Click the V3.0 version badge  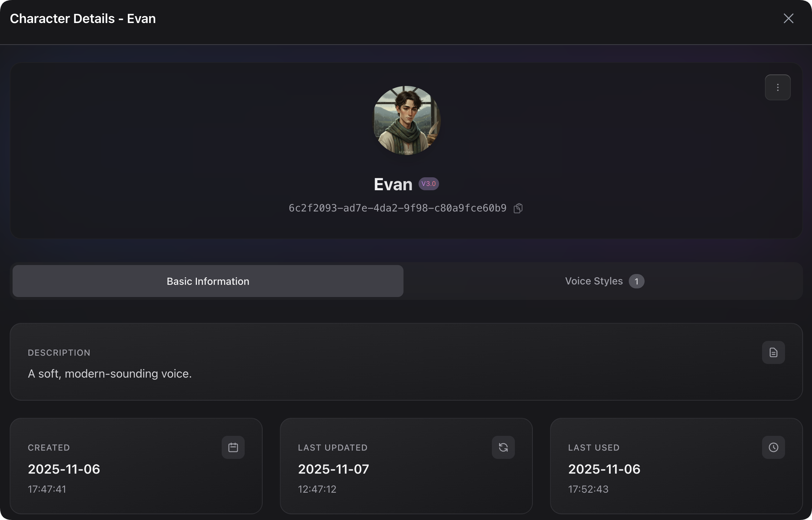pos(429,184)
